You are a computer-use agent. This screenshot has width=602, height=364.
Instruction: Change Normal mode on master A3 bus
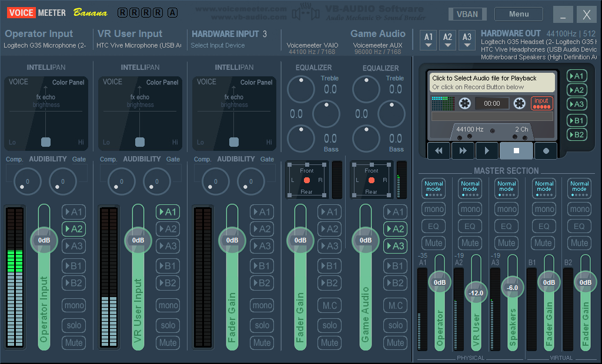coord(506,188)
